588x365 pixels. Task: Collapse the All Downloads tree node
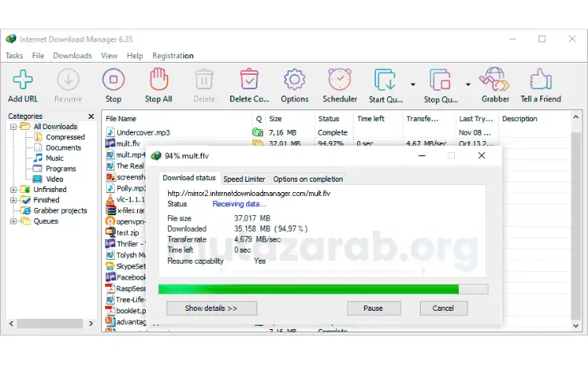click(14, 127)
